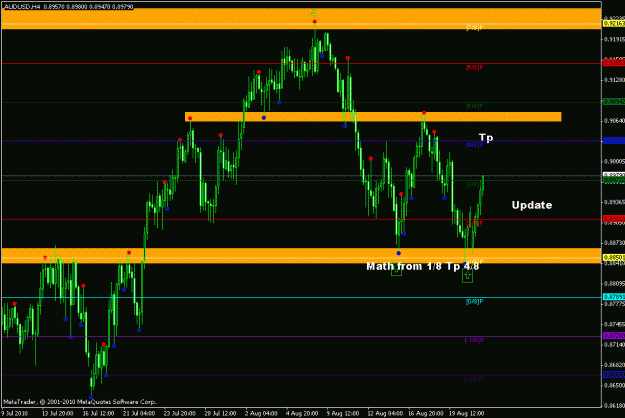The height and width of the screenshot is (418, 625).
Task: Click the blue price tag near 0.86570
Action: [614, 375]
